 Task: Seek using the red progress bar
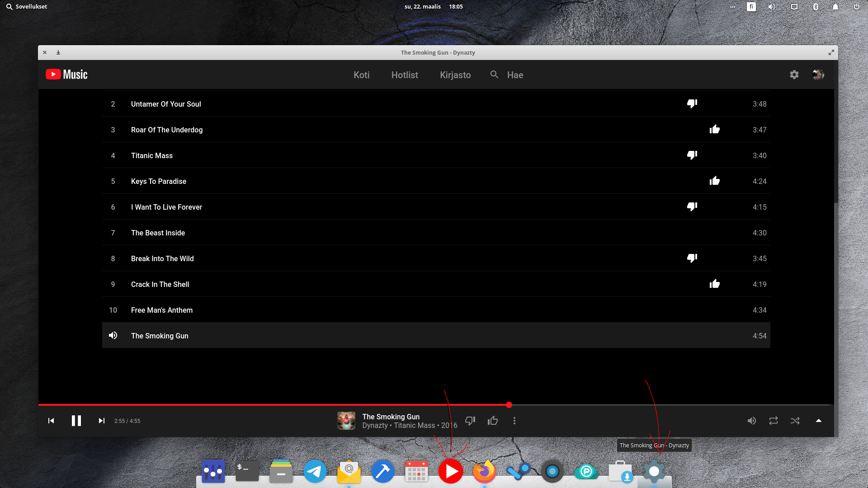pyautogui.click(x=509, y=405)
